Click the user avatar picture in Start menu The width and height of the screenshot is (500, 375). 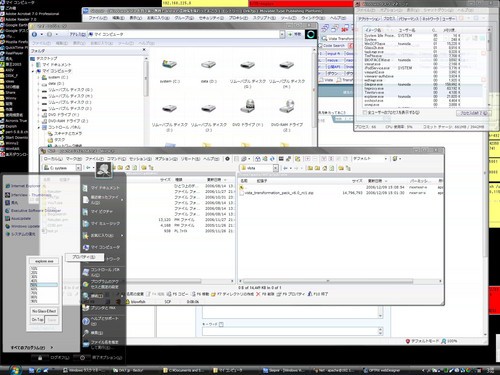(x=104, y=170)
